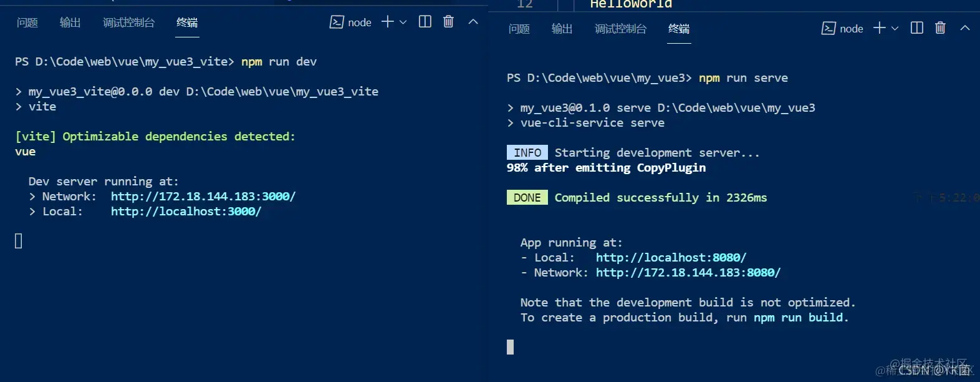980x382 pixels.
Task: Click the 'Compiled successfully in 2326ms' message
Action: 661,198
